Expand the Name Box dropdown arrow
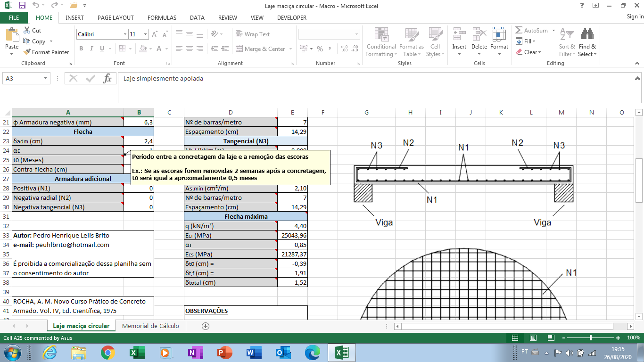 tap(46, 79)
